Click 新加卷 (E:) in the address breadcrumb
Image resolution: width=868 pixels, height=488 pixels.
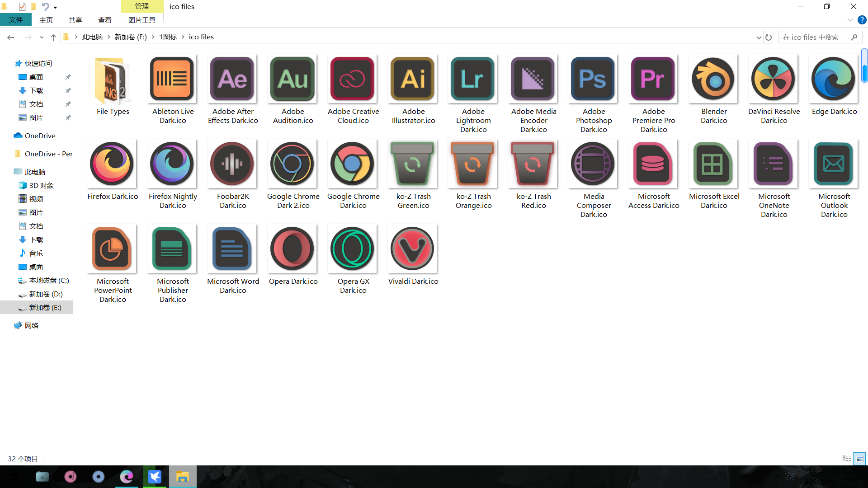point(131,37)
